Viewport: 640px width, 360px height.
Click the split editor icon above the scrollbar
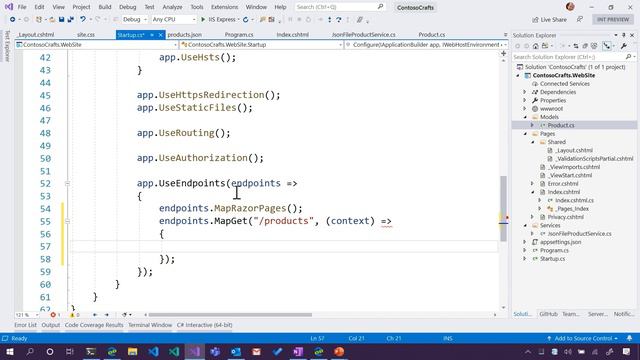[503, 53]
